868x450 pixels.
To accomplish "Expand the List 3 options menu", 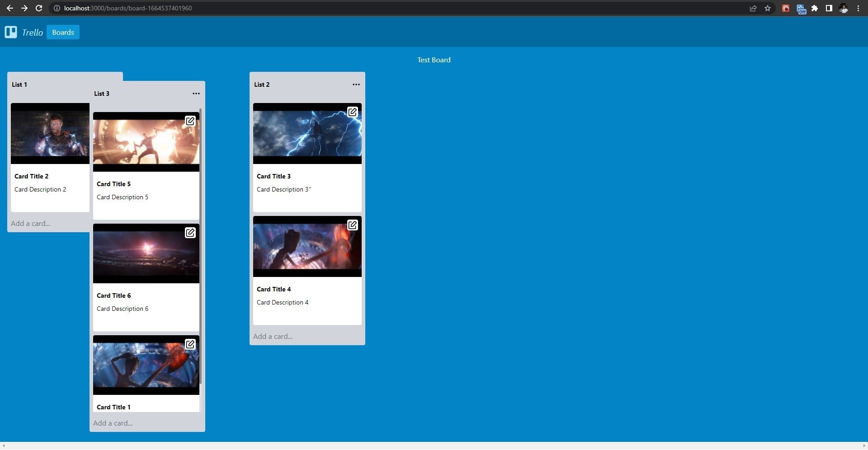I will (196, 94).
